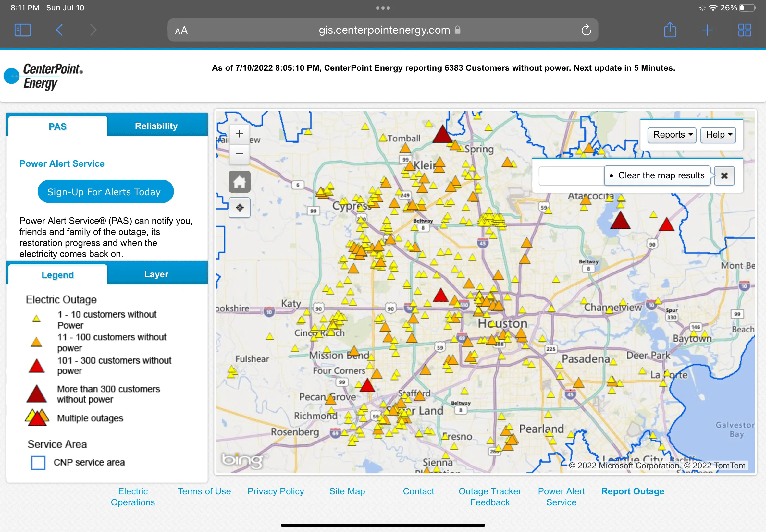
Task: Click the red outage triangle northwest of Houston
Action: coord(440,295)
